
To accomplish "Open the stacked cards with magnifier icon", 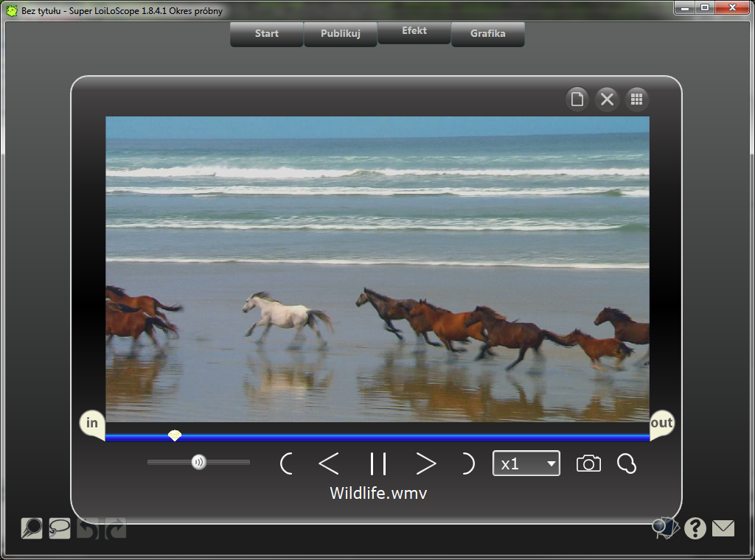I will click(666, 528).
